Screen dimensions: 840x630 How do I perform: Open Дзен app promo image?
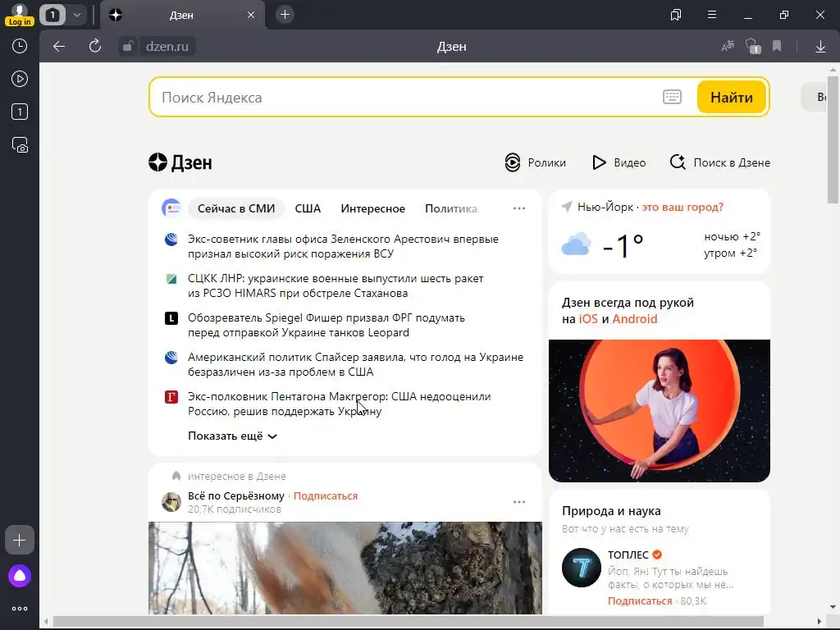659,410
